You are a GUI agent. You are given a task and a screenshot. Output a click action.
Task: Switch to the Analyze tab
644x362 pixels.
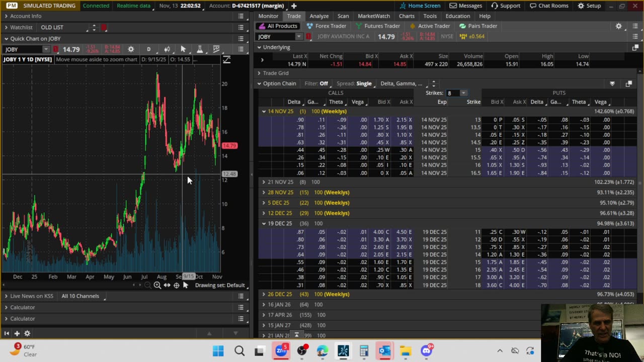click(x=319, y=16)
